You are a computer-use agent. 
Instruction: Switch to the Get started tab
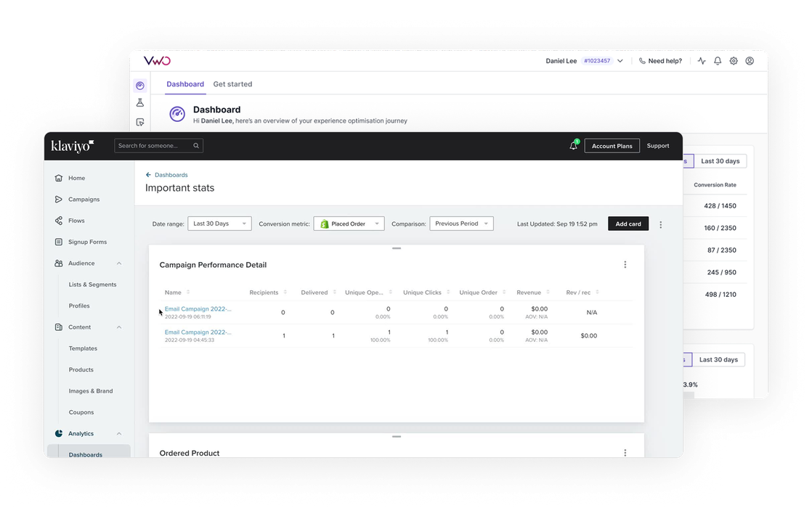tap(232, 84)
